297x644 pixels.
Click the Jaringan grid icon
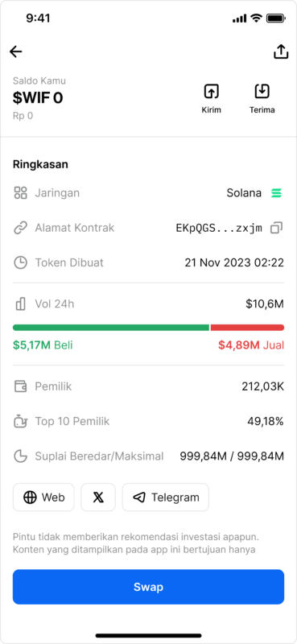click(20, 193)
